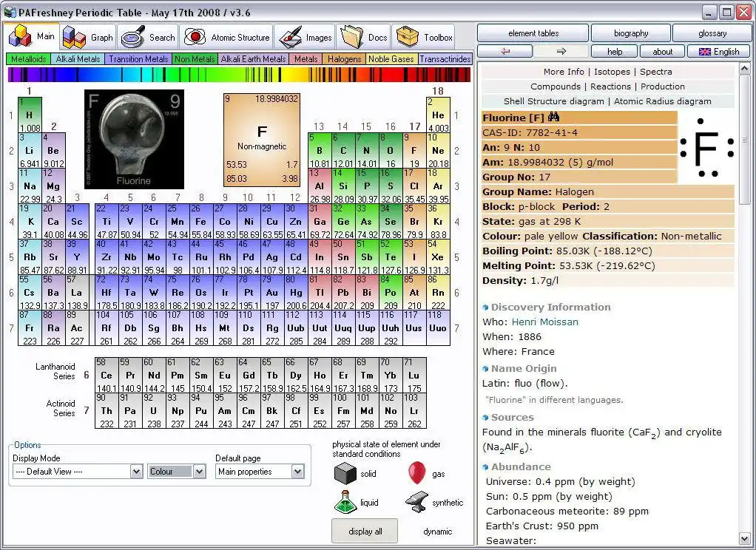The width and height of the screenshot is (756, 550).
Task: Click the Halogens color legend label
Action: pos(344,59)
